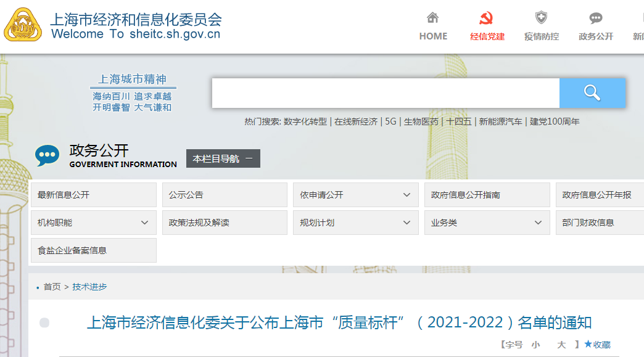Open the HOME house icon
The width and height of the screenshot is (644, 357).
click(432, 18)
